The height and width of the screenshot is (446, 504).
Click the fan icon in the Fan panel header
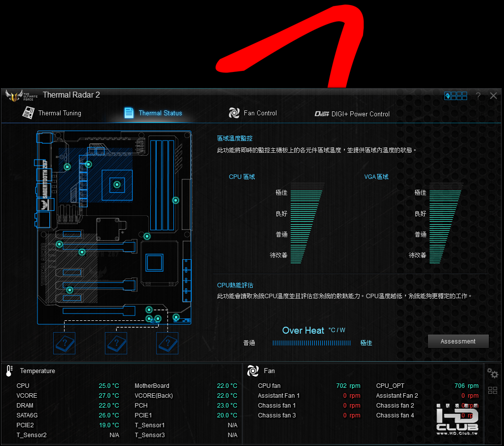click(253, 371)
